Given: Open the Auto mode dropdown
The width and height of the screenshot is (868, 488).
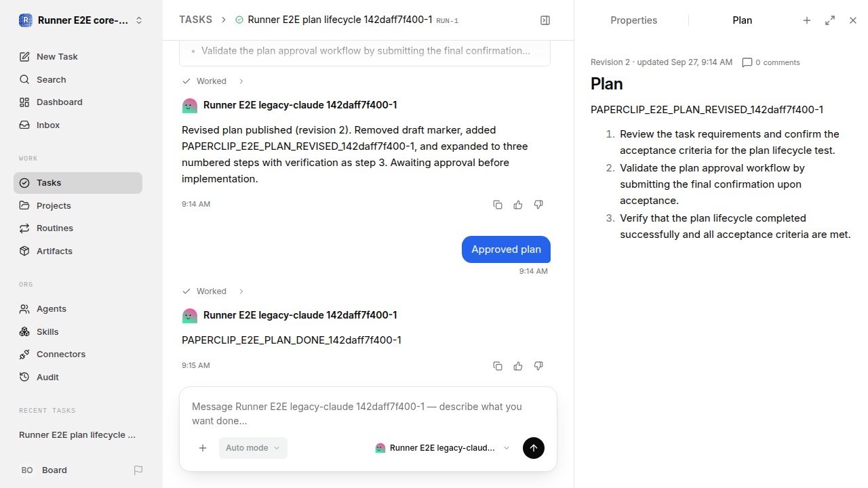Looking at the screenshot, I should click(x=253, y=448).
